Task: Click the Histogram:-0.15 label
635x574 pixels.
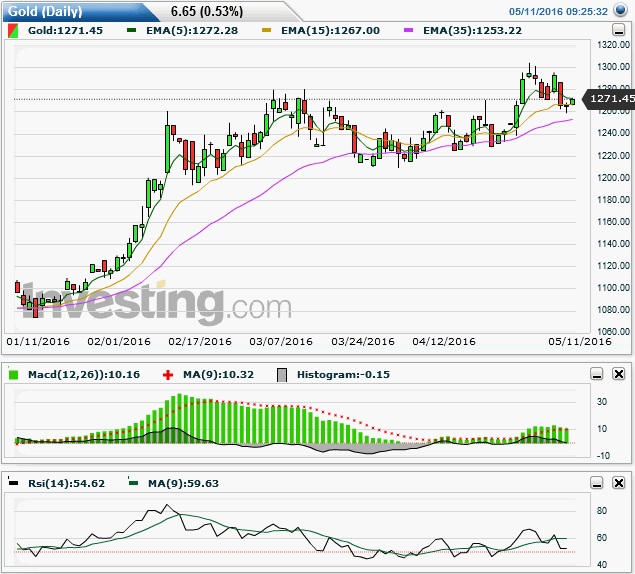Action: pos(343,375)
